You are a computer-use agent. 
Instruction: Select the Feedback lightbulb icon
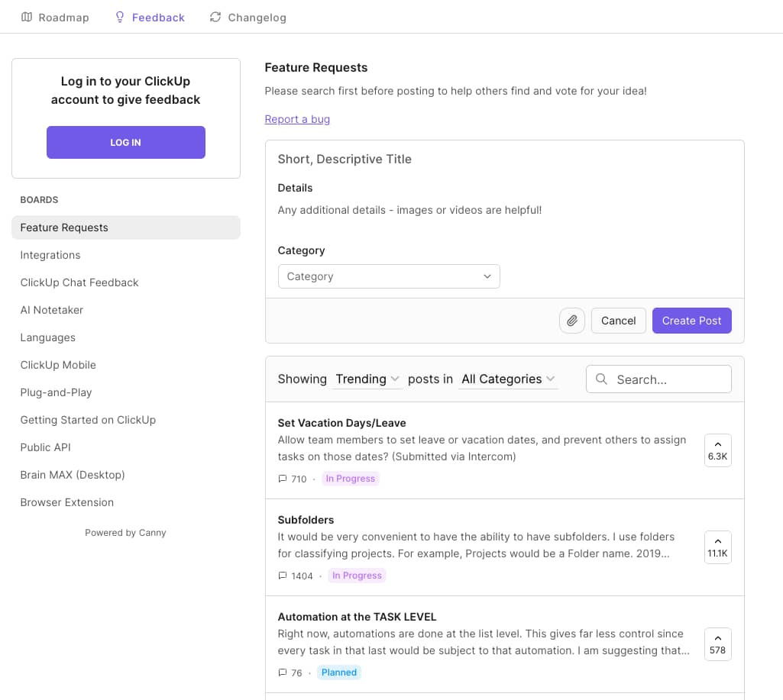[x=120, y=17]
